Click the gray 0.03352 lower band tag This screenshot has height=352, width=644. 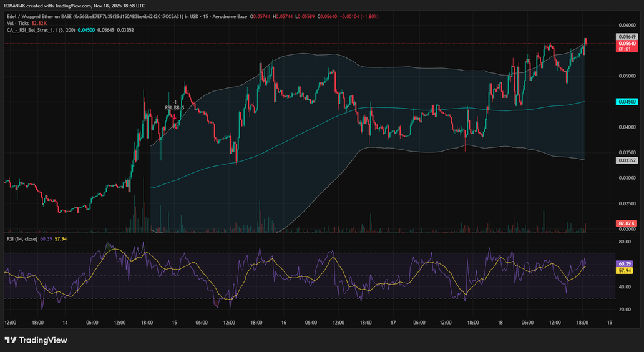pyautogui.click(x=627, y=160)
